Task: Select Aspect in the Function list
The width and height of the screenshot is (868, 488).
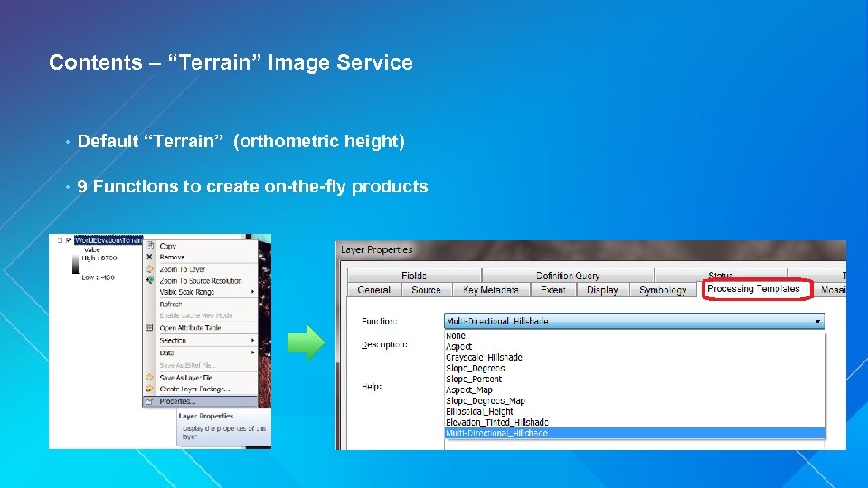Action: click(635, 346)
